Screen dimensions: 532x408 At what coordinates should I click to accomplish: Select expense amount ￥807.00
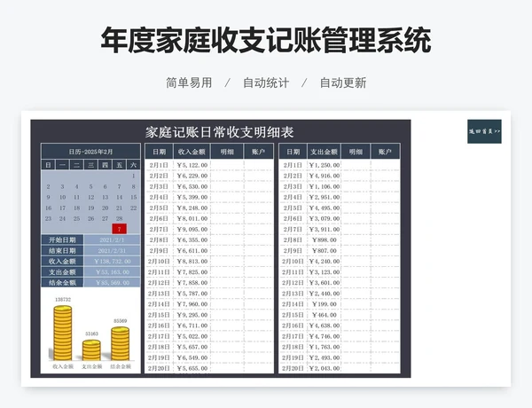pyautogui.click(x=324, y=250)
